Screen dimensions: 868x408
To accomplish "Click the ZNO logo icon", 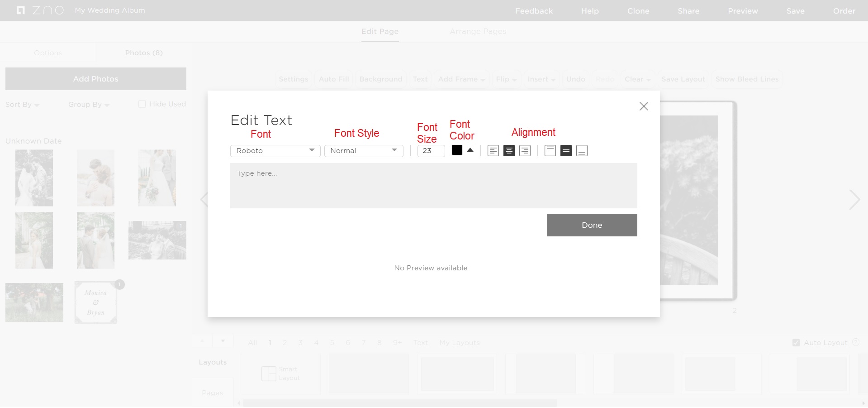I will tap(20, 10).
